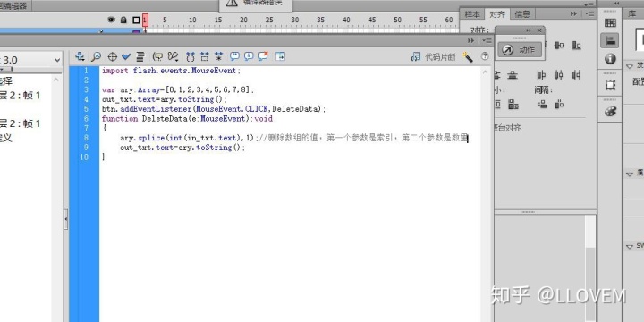Click the 动作 Actions button

[x=520, y=50]
